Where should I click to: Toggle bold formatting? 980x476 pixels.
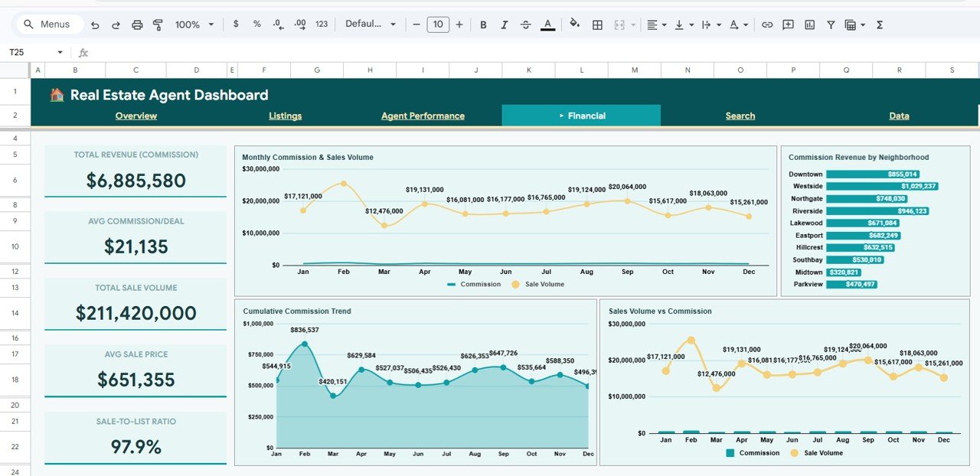(483, 24)
